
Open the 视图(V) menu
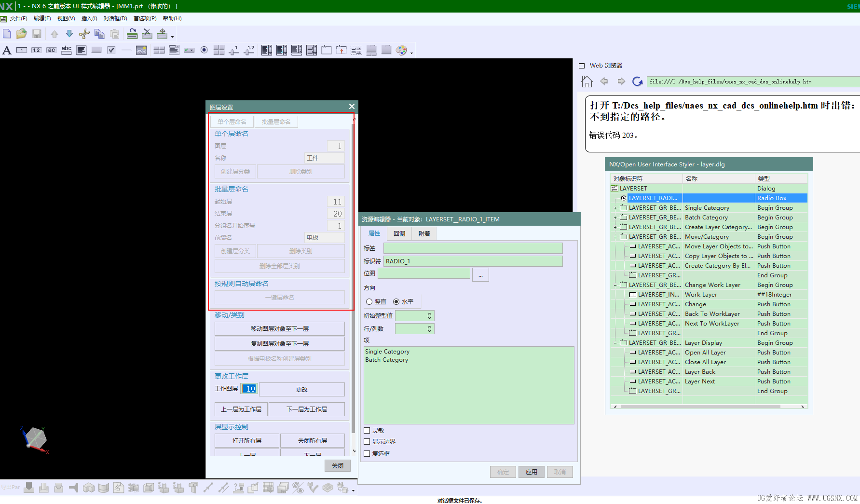coord(66,18)
